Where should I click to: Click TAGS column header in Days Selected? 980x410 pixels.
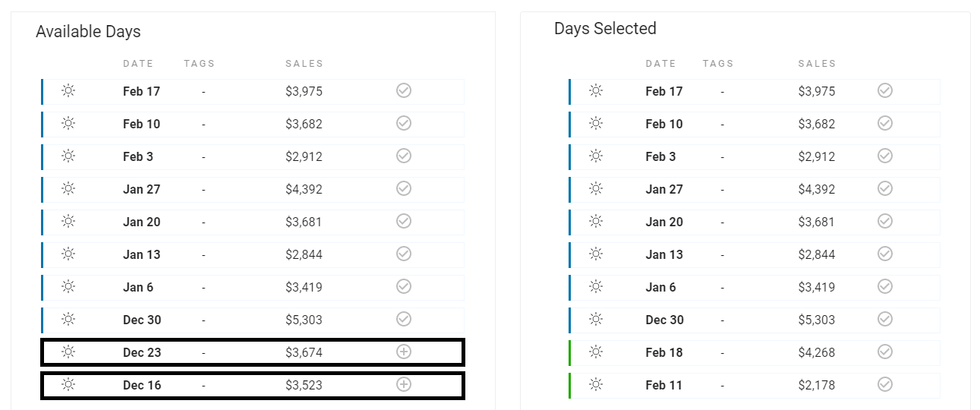pos(719,64)
